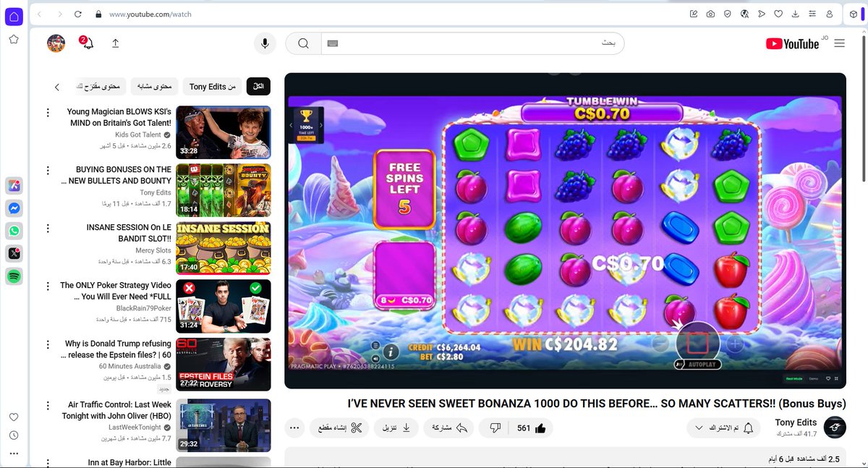
Task: Focus the YouTube search input field
Action: [472, 43]
